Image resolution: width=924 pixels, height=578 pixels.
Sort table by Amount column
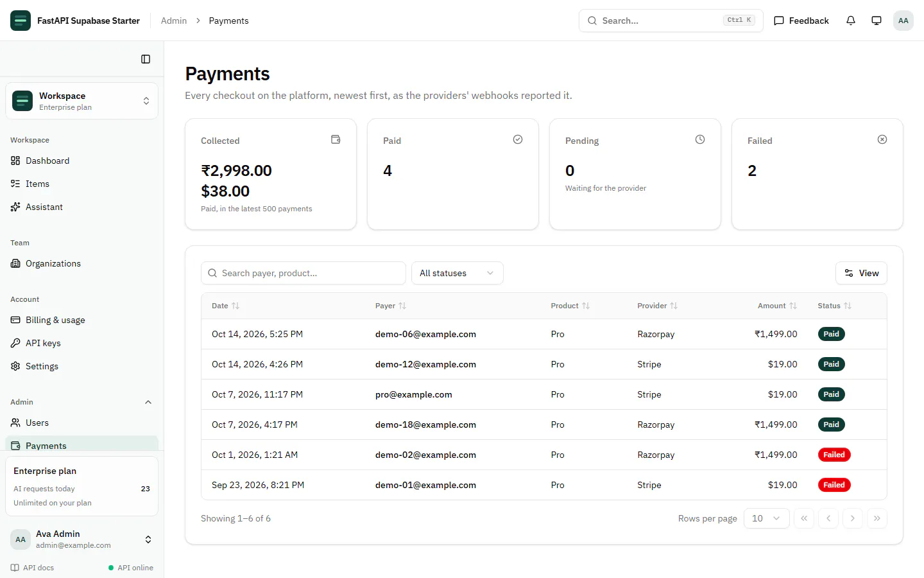pos(777,306)
